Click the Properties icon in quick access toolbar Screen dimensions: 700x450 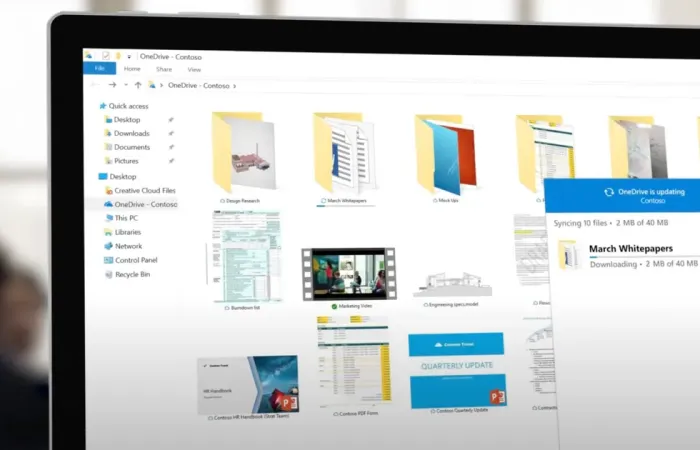(106, 56)
